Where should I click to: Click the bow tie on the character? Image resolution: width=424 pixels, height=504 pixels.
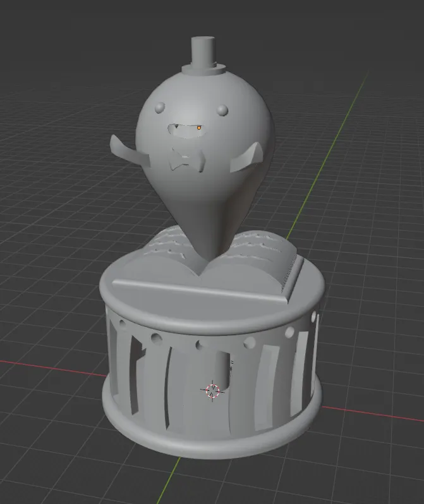(187, 159)
